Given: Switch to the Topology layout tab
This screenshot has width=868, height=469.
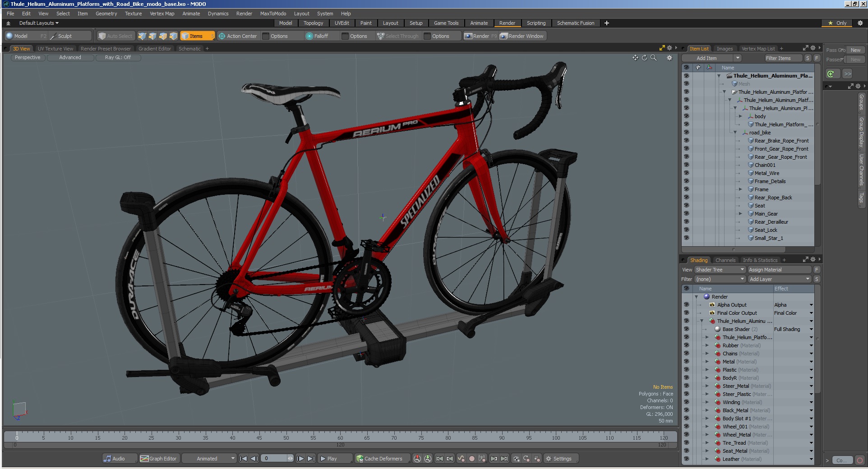Looking at the screenshot, I should [x=313, y=23].
